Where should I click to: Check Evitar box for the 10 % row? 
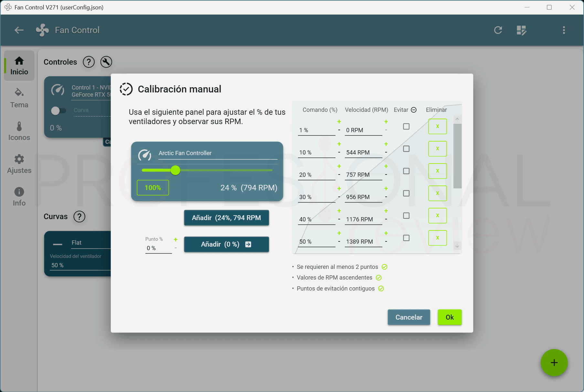coord(406,149)
